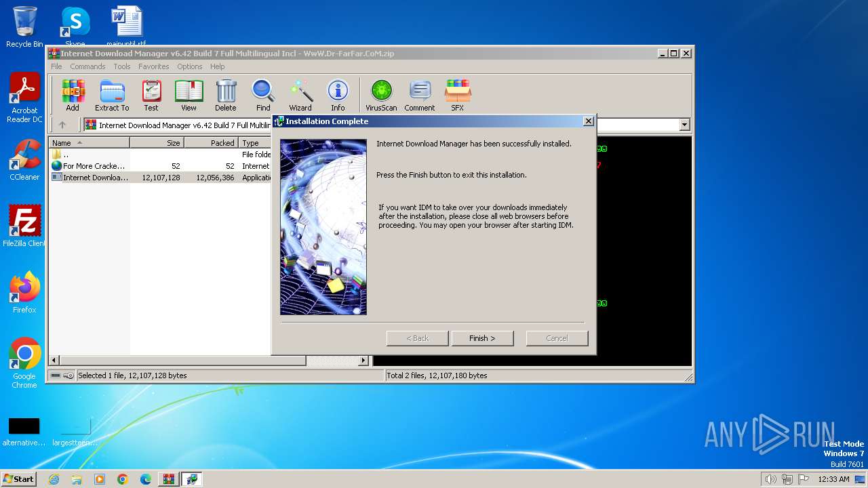Open Skype desktop shortcut
Screen dimensions: 868x488
[75, 27]
